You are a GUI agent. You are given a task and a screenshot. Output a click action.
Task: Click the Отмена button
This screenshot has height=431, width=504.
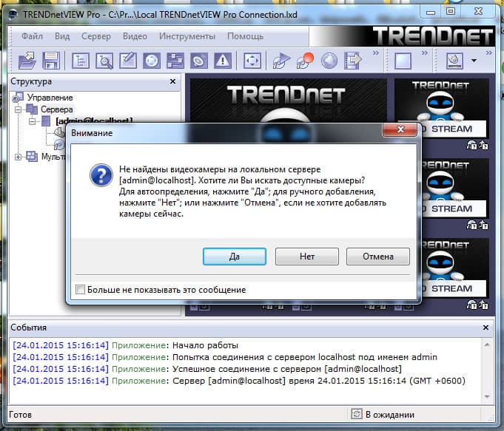[x=378, y=257]
